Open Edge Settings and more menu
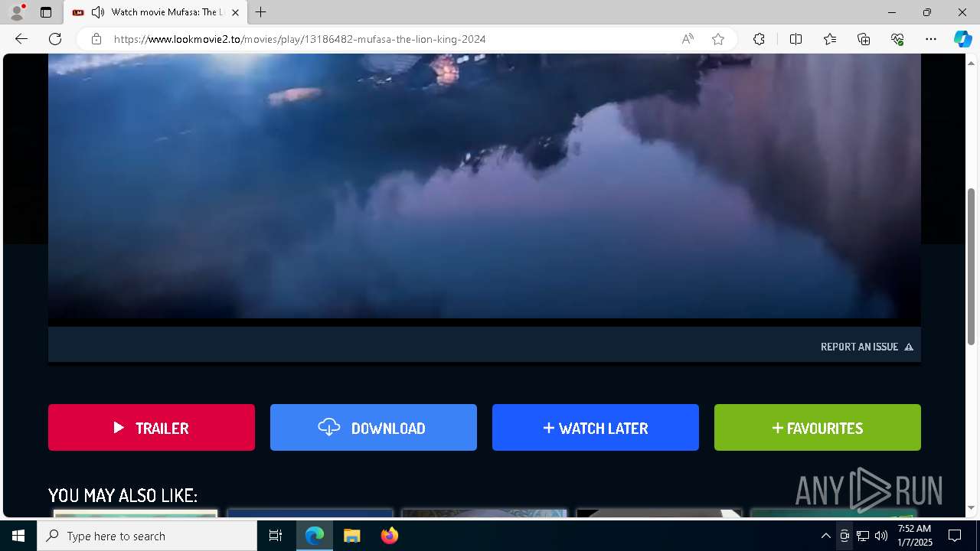Screen dimensions: 980x551 (x=931, y=39)
